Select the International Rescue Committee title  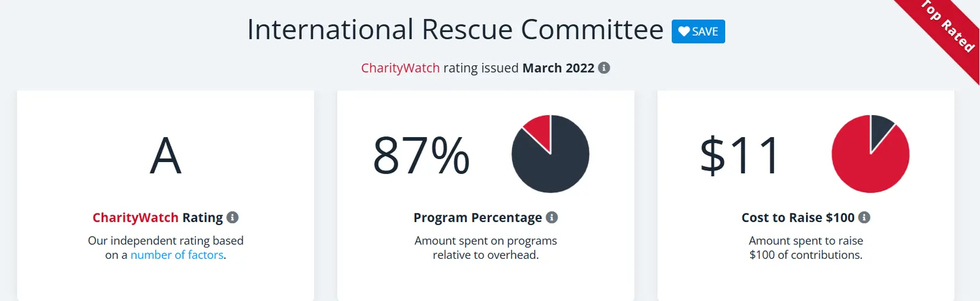pyautogui.click(x=455, y=30)
